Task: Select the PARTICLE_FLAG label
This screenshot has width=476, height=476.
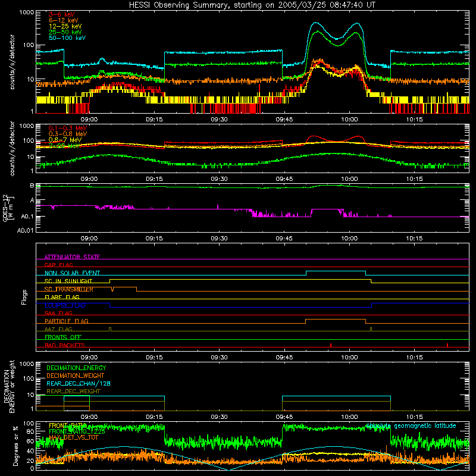Action: pyautogui.click(x=67, y=321)
